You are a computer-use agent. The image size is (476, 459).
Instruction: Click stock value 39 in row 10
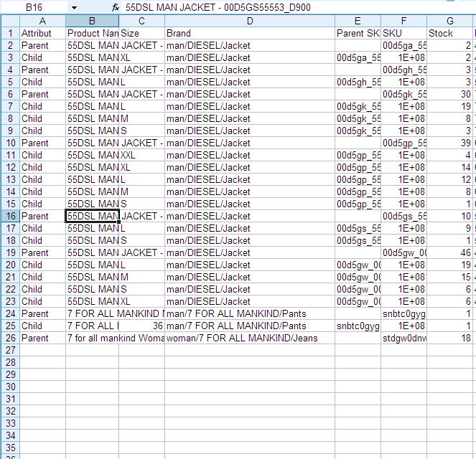pyautogui.click(x=450, y=143)
